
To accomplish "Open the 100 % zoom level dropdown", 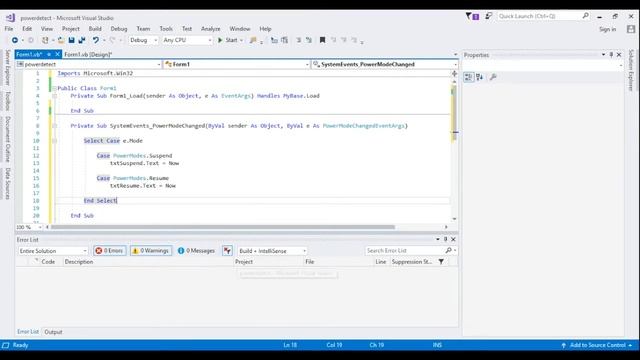I will [x=29, y=227].
